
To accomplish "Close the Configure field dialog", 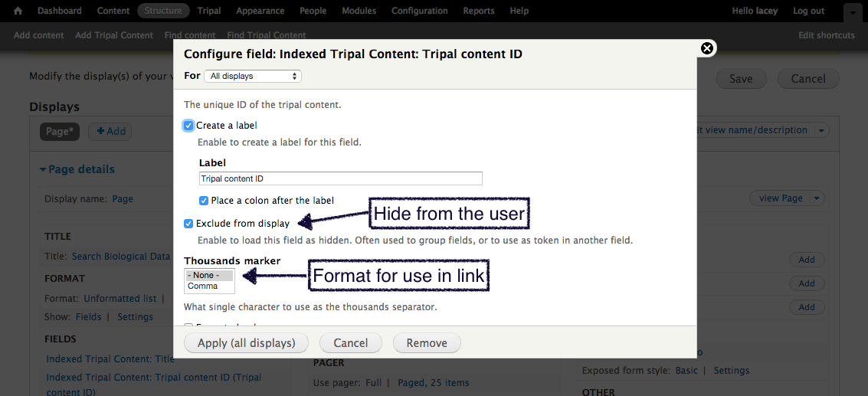I will (707, 48).
